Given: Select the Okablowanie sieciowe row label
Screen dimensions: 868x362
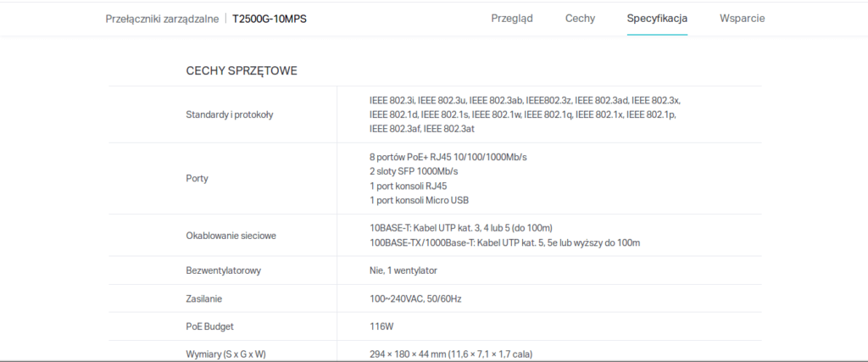Looking at the screenshot, I should pos(231,236).
